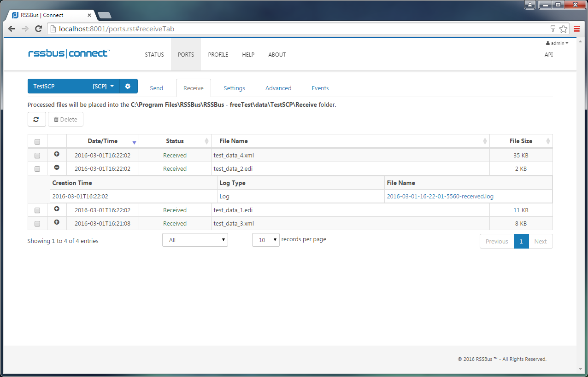Open TestSCP port settings gear icon
The height and width of the screenshot is (377, 588).
pos(128,86)
